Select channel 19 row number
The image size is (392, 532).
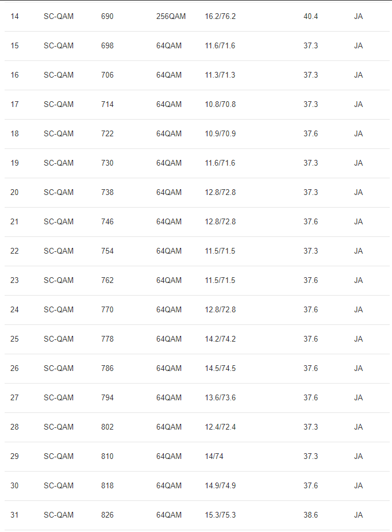coord(14,163)
